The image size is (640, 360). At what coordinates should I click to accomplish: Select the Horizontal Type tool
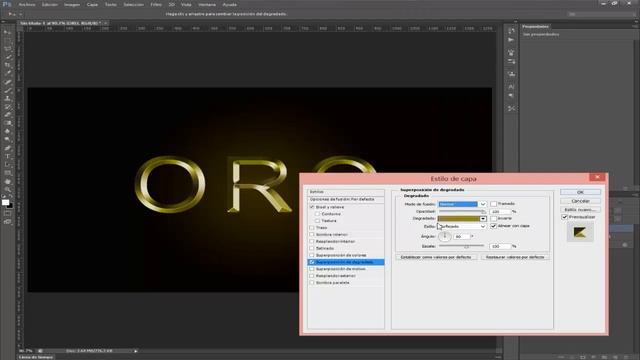point(7,156)
